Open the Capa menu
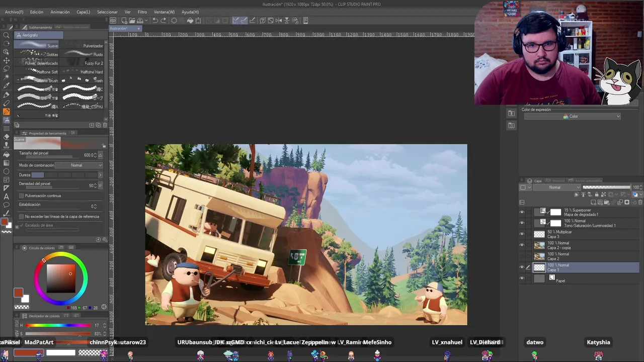Viewport: 644px width, 362px height. tap(84, 12)
